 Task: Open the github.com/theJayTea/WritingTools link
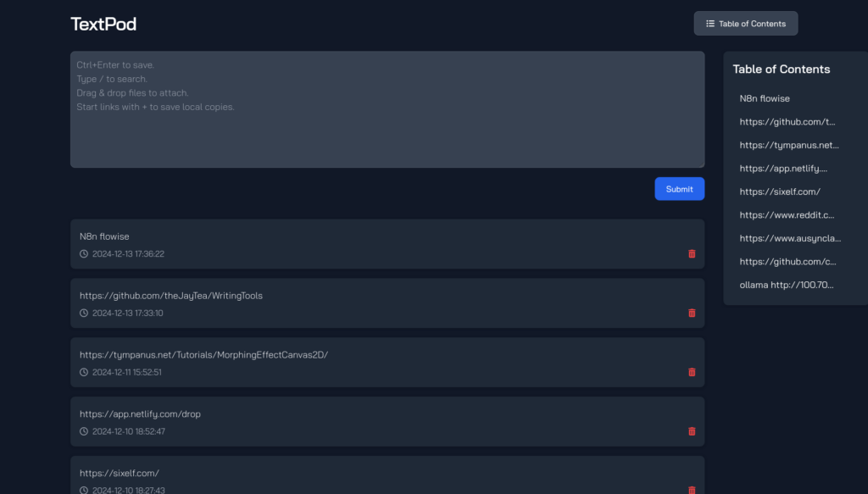pyautogui.click(x=171, y=296)
